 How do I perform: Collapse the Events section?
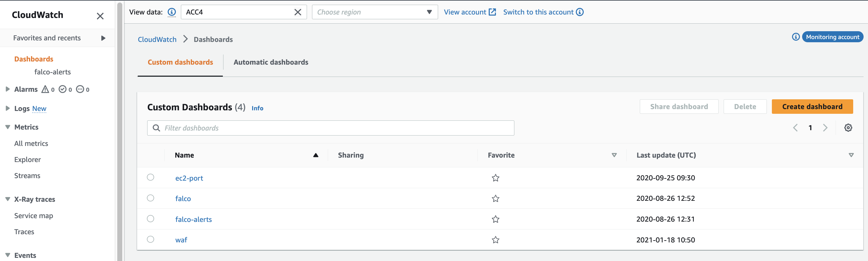click(8, 255)
